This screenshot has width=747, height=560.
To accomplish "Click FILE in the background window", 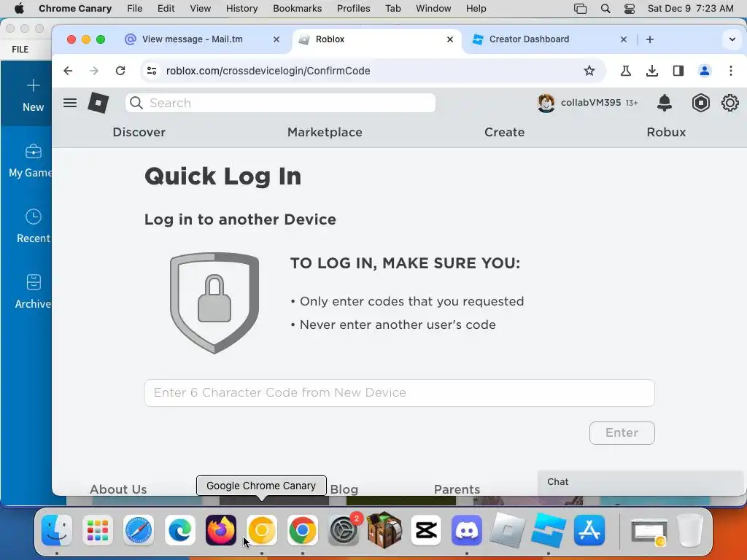I will pos(20,49).
